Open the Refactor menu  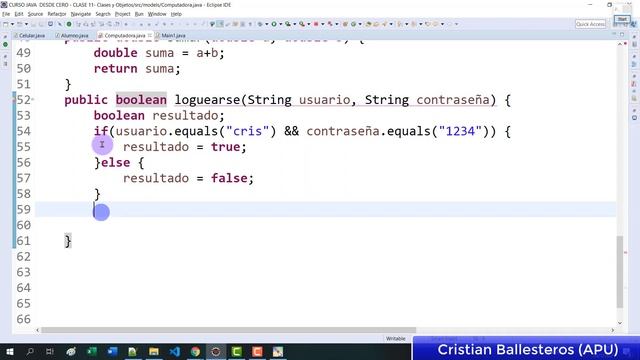click(57, 14)
